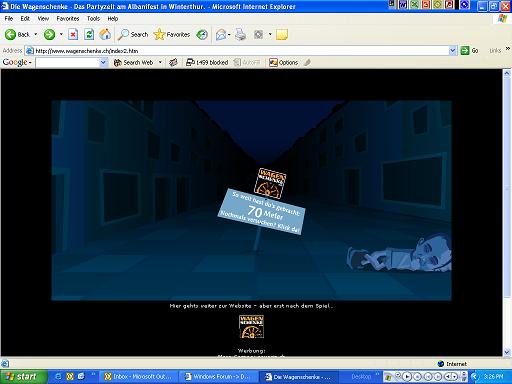Click the green Forward arrow icon
Viewport: 512px width, 384px height.
click(x=49, y=34)
